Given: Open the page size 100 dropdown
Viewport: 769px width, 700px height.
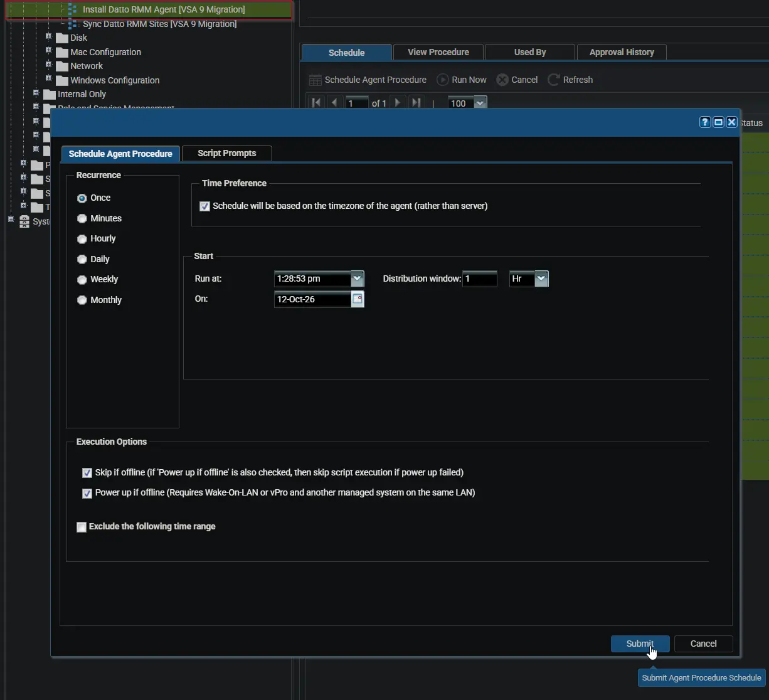Looking at the screenshot, I should (480, 103).
